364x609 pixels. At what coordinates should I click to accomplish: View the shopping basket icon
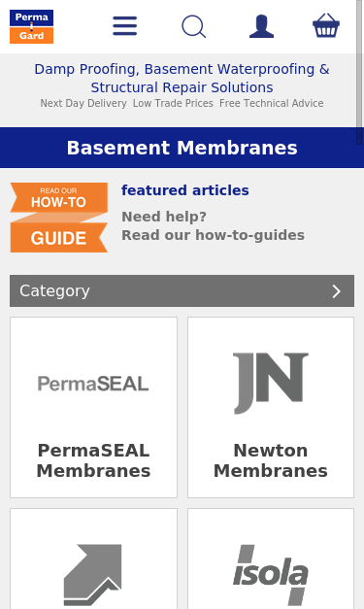pyautogui.click(x=326, y=25)
